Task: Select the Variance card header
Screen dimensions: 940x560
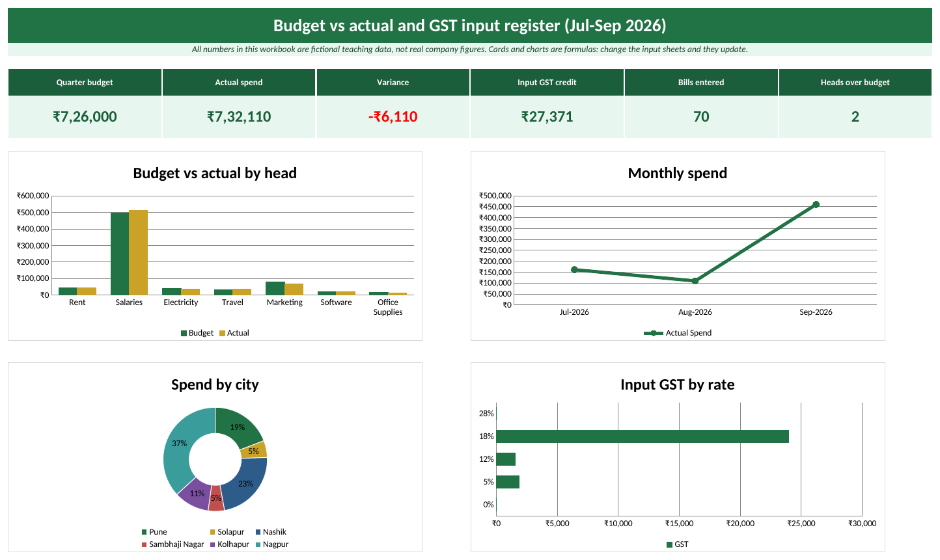Action: point(393,83)
